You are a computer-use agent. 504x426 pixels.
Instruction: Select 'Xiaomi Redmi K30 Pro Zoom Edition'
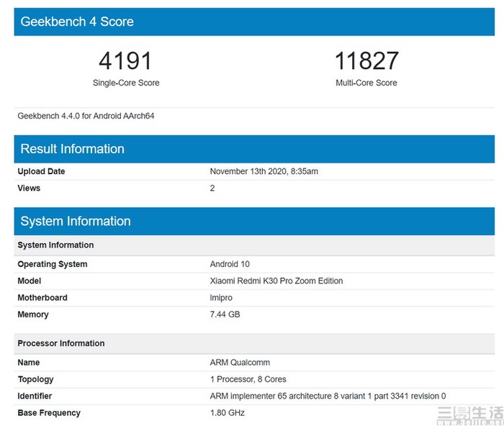(276, 281)
